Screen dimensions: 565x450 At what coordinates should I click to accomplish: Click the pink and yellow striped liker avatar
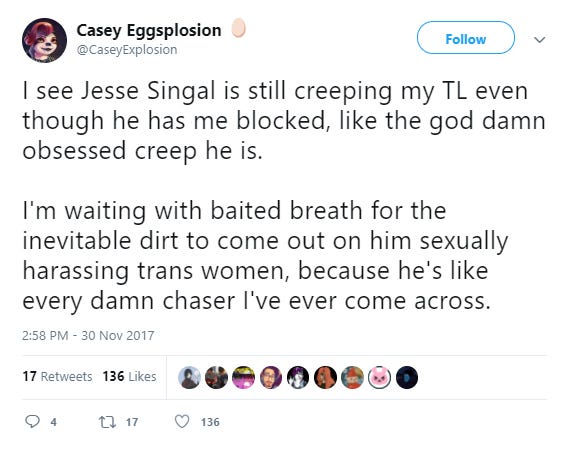[244, 378]
